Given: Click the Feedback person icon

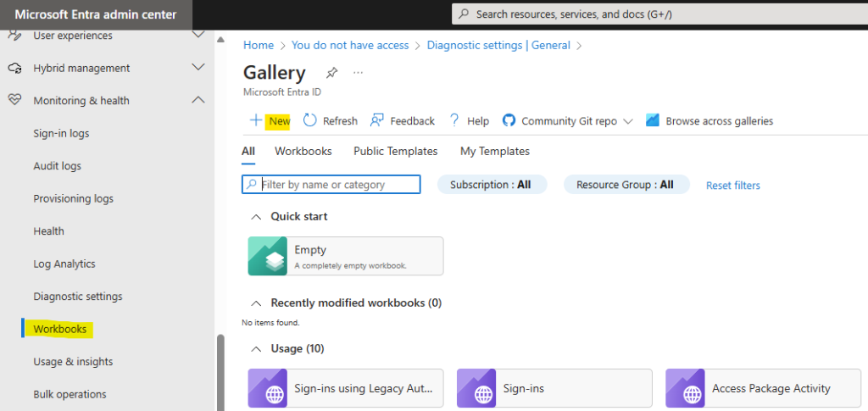Looking at the screenshot, I should point(377,120).
